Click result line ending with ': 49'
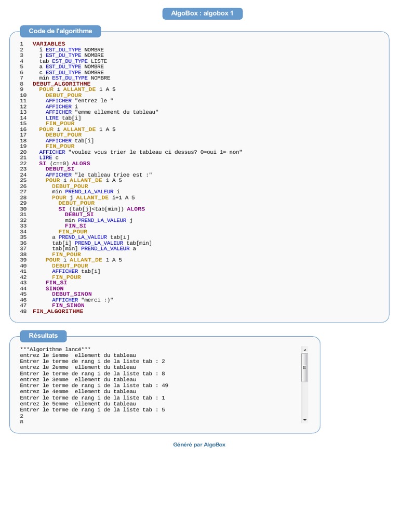Image resolution: width=399 pixels, height=532 pixels. pyautogui.click(x=94, y=386)
